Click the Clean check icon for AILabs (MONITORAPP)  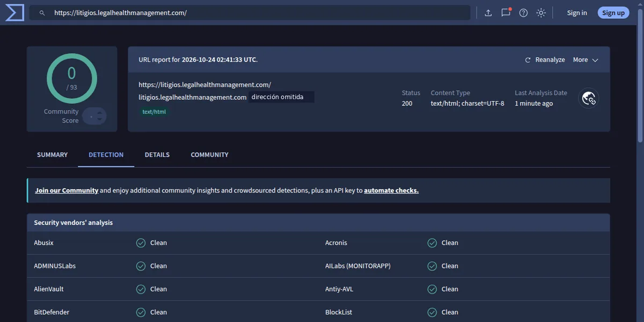click(432, 266)
